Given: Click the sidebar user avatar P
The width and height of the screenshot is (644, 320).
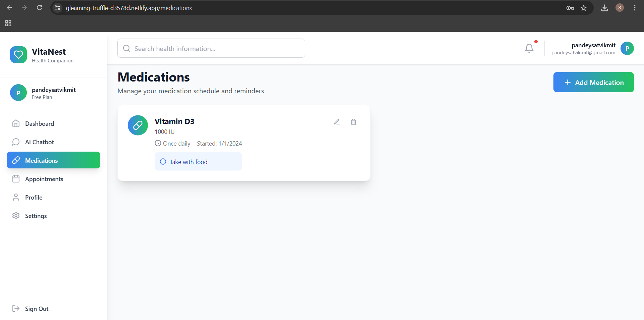Looking at the screenshot, I should pos(18,93).
